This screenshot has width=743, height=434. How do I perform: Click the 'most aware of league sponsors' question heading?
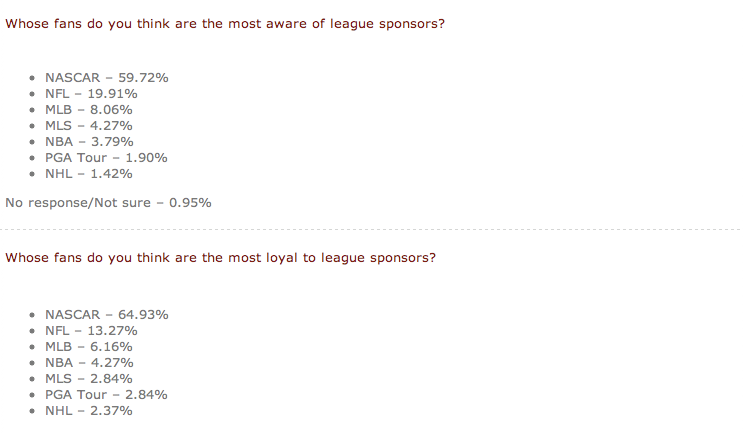point(225,24)
